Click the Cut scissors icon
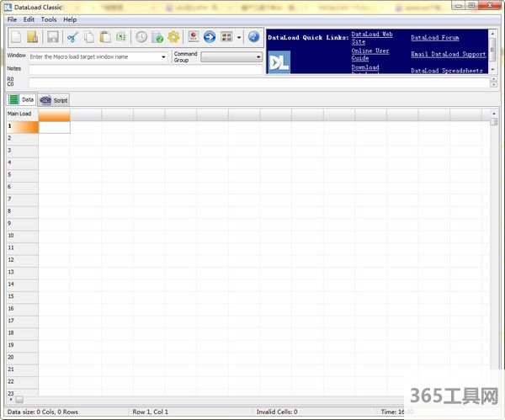The width and height of the screenshot is (505, 420). click(72, 37)
